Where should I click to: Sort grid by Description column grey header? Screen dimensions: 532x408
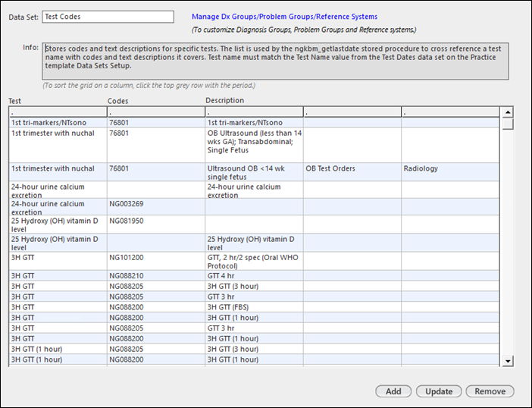pyautogui.click(x=254, y=112)
